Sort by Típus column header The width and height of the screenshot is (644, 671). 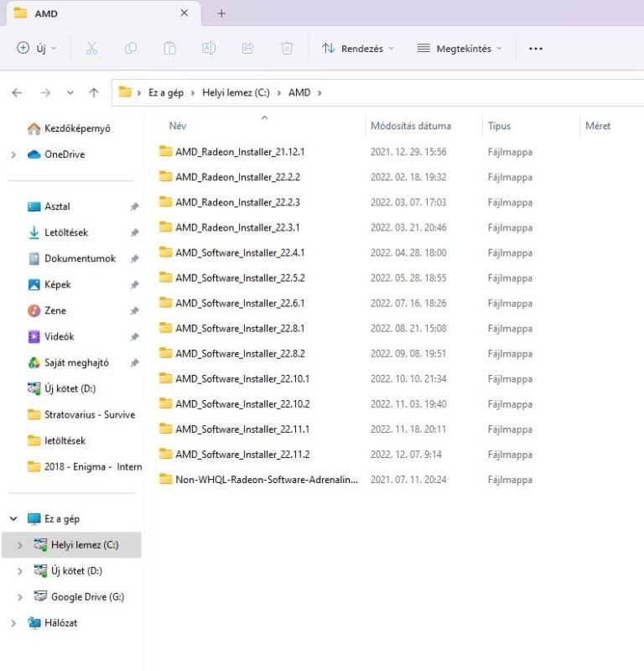pos(500,126)
